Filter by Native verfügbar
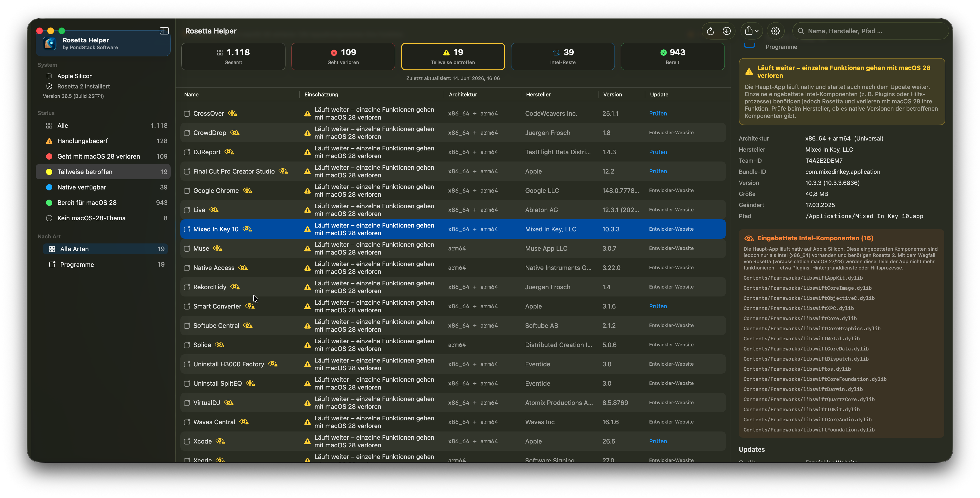The height and width of the screenshot is (498, 980). pos(103,187)
